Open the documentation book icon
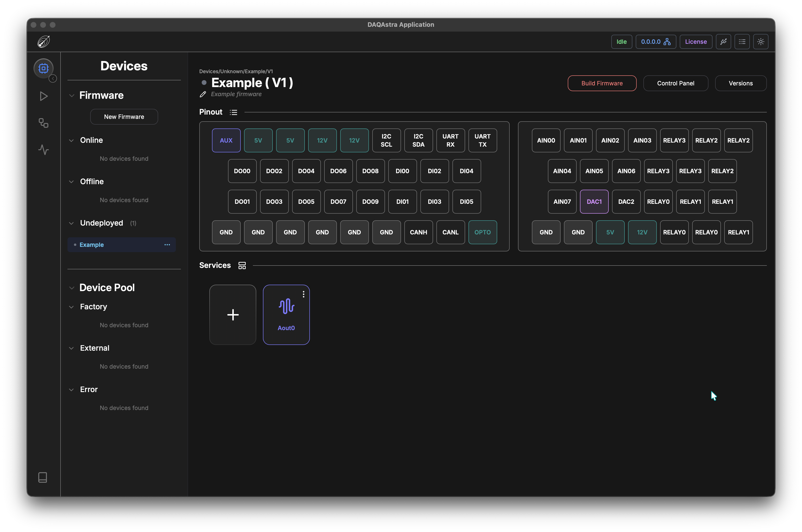Image resolution: width=802 pixels, height=532 pixels. [43, 477]
